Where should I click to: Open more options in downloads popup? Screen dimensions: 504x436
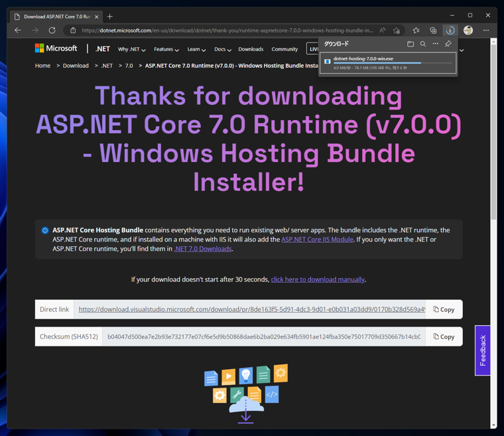coord(436,43)
